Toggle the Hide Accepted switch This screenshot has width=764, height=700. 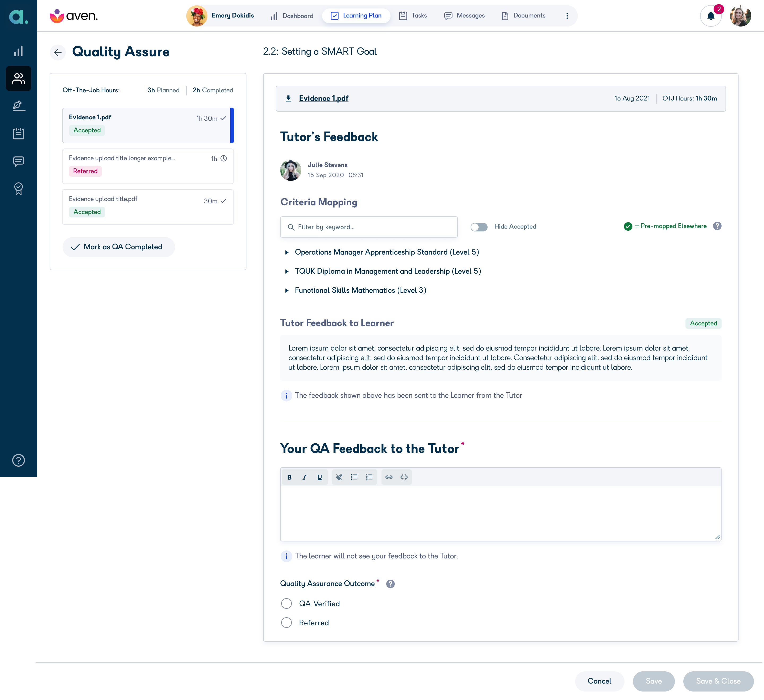point(479,227)
